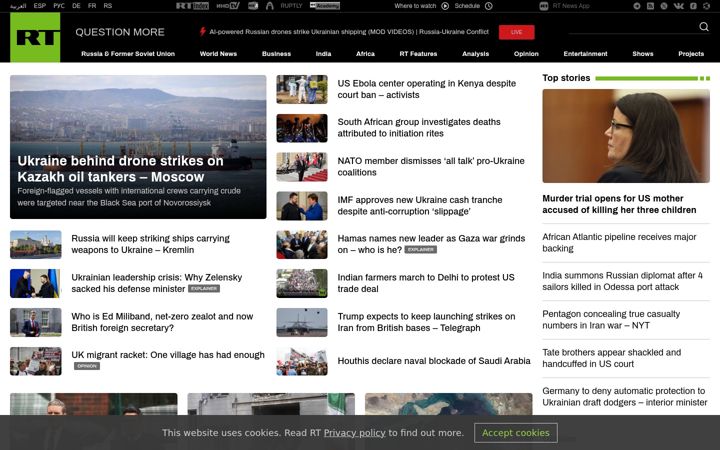The width and height of the screenshot is (720, 450).
Task: Open thumbnail for Indian farmers march story
Action: coord(302,283)
